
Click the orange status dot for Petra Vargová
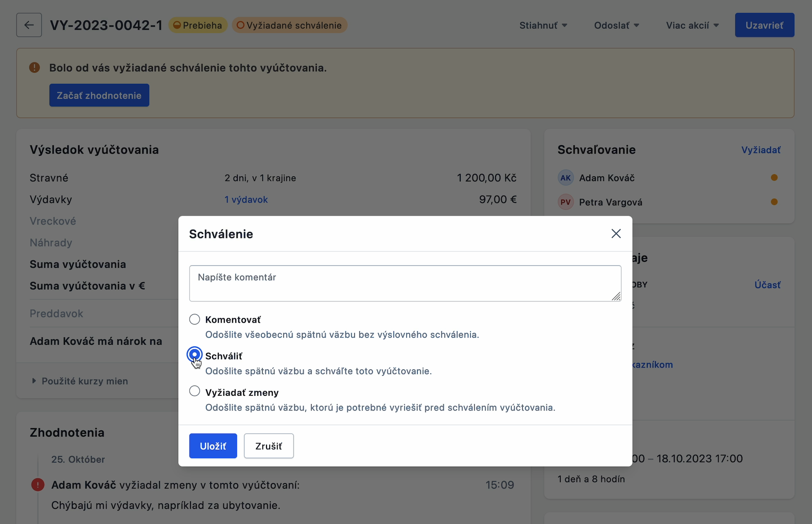[x=774, y=202]
